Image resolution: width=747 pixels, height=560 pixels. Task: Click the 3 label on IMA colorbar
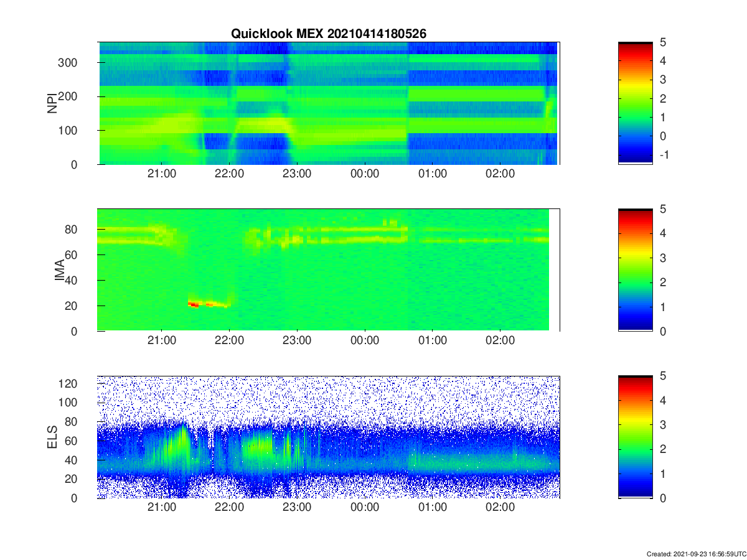(664, 258)
